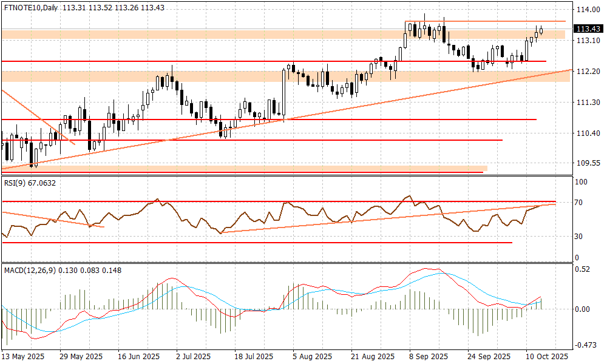The height and width of the screenshot is (364, 607).
Task: Click the 110.40 price axis label
Action: 586,133
